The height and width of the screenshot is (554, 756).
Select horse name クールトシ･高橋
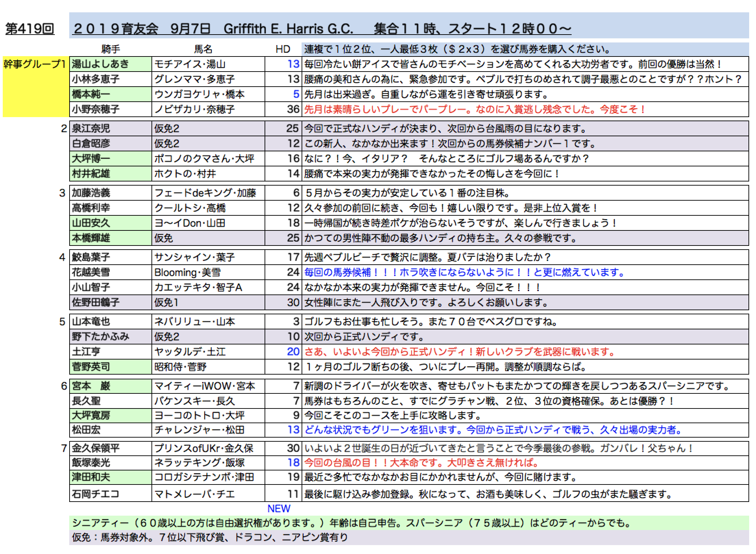tap(208, 208)
